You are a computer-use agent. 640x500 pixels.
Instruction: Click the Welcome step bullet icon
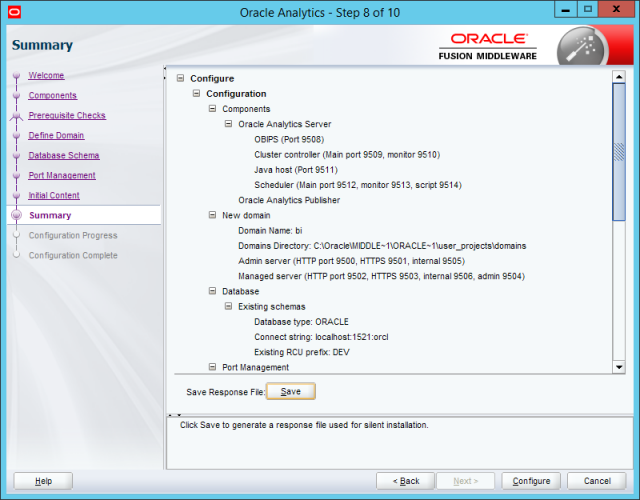[x=16, y=76]
